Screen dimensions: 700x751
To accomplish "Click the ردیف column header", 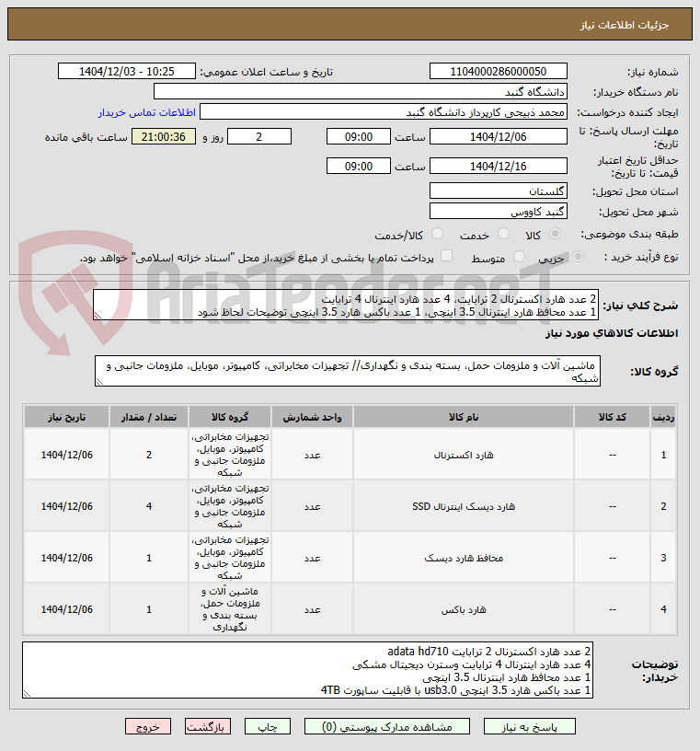I will click(663, 417).
